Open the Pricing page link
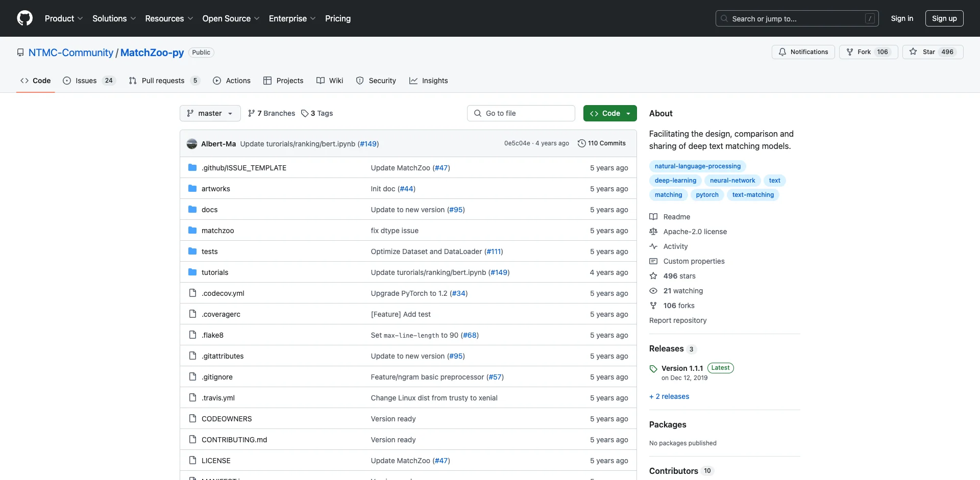 [338, 18]
